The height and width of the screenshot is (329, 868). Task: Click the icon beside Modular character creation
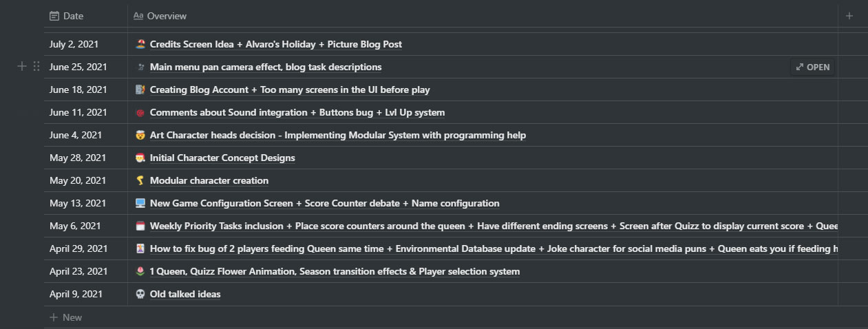140,180
